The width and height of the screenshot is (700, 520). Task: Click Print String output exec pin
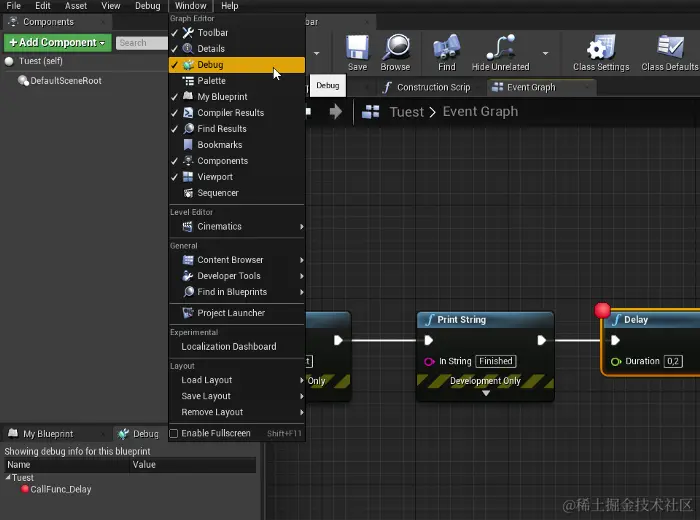click(x=542, y=341)
